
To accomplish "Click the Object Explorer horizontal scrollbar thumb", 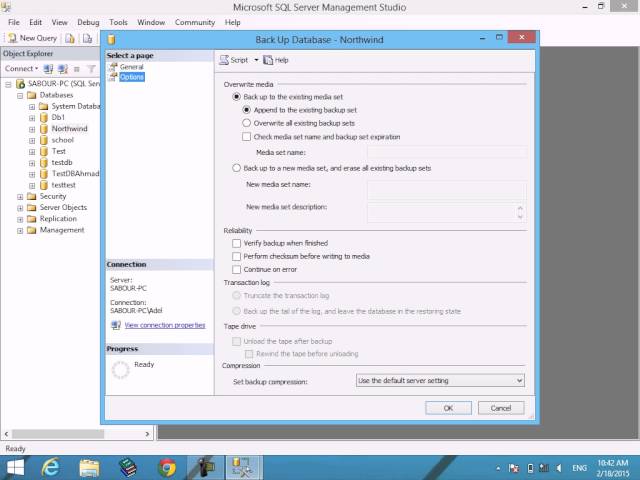I will tap(58, 433).
